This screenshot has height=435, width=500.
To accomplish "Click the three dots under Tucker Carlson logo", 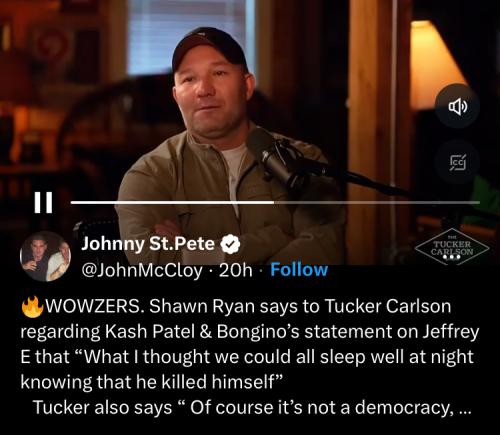I will (452, 257).
